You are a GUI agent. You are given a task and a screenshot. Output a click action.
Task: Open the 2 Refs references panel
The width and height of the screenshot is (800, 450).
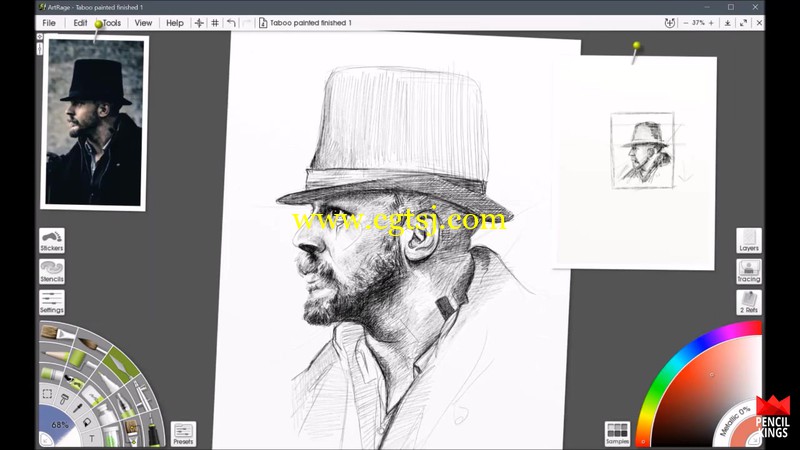748,303
